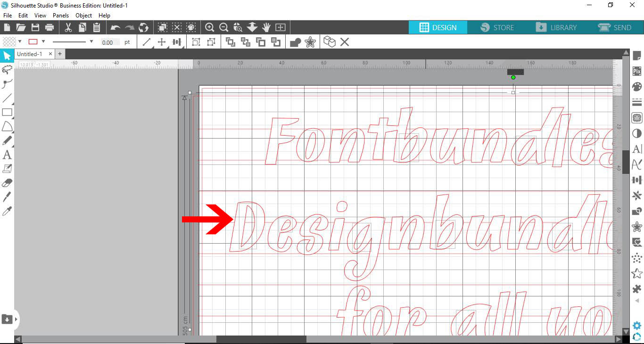Click the Select All icon
644x344 pixels.
click(163, 27)
